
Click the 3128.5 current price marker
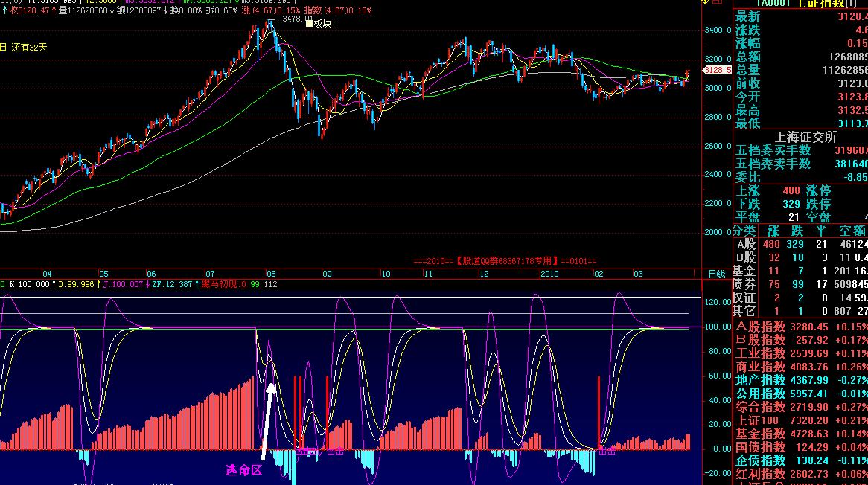coord(717,70)
